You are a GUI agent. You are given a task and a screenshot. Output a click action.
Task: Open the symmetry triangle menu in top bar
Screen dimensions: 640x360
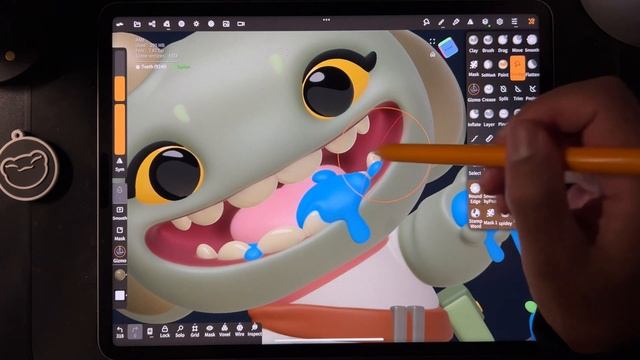coord(470,22)
